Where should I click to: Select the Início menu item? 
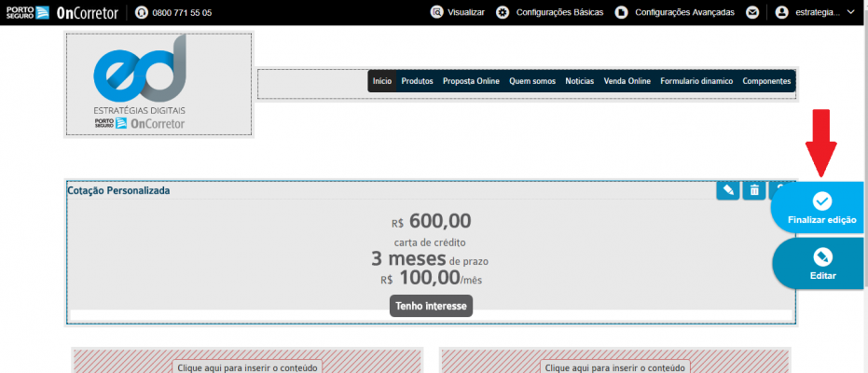click(382, 81)
